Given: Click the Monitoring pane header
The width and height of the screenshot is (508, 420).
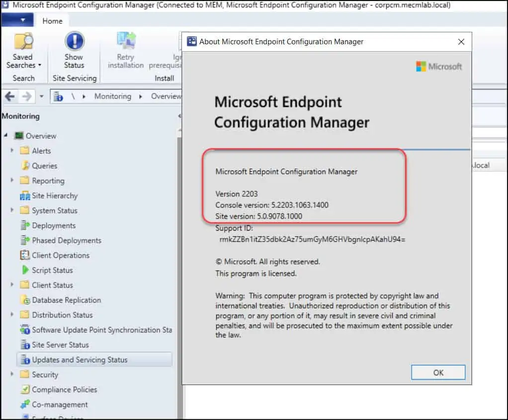Looking at the screenshot, I should (21, 116).
